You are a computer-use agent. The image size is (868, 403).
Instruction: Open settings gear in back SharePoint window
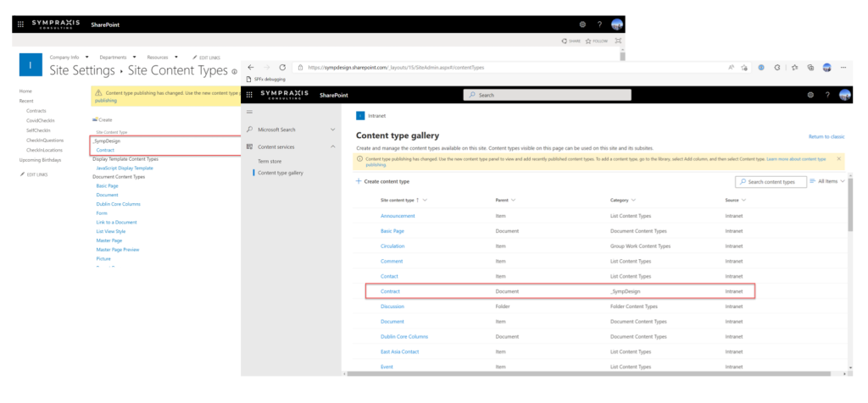(x=582, y=25)
